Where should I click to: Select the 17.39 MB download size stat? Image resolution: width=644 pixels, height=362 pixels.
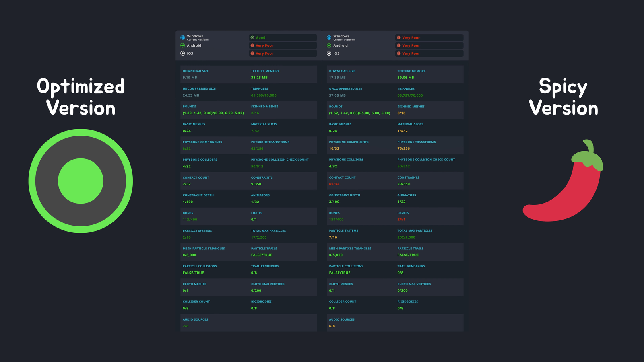[337, 78]
